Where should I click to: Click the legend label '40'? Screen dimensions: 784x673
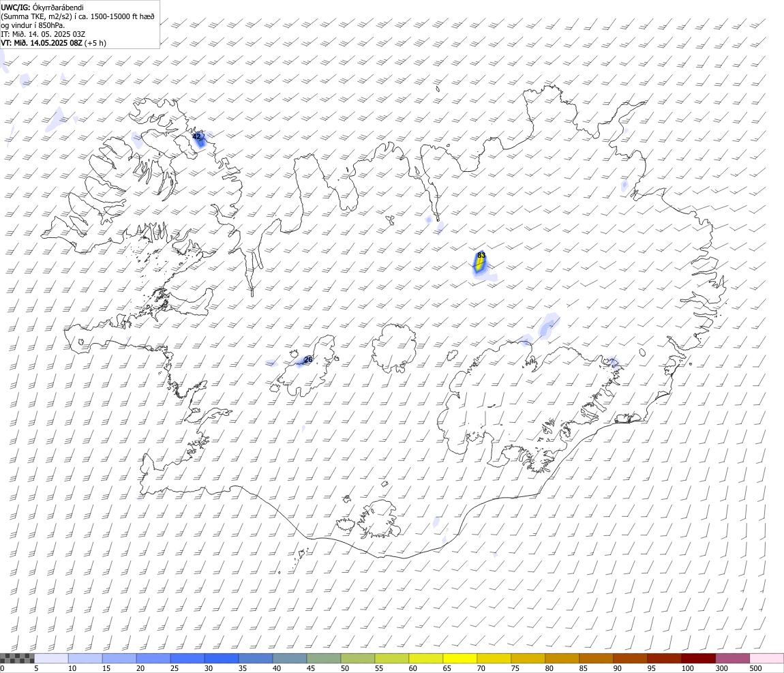point(277,668)
